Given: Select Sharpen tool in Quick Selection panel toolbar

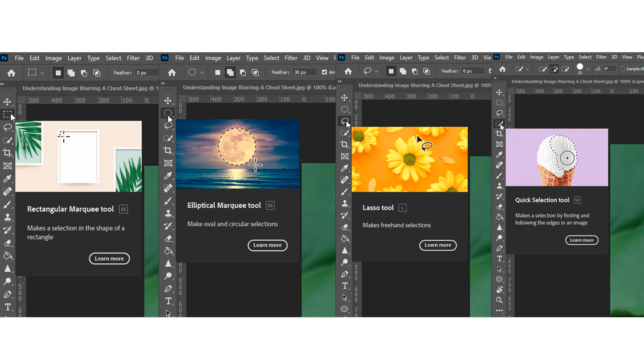Looking at the screenshot, I should 499,227.
